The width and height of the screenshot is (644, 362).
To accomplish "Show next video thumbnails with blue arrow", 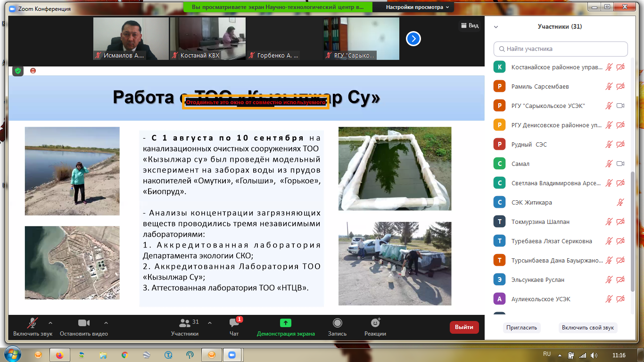I will (x=413, y=39).
